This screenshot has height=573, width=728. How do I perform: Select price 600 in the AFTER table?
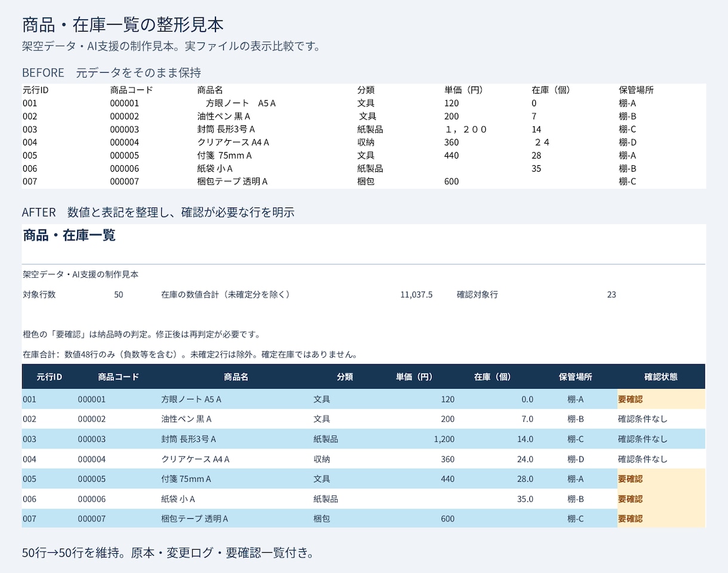click(448, 519)
